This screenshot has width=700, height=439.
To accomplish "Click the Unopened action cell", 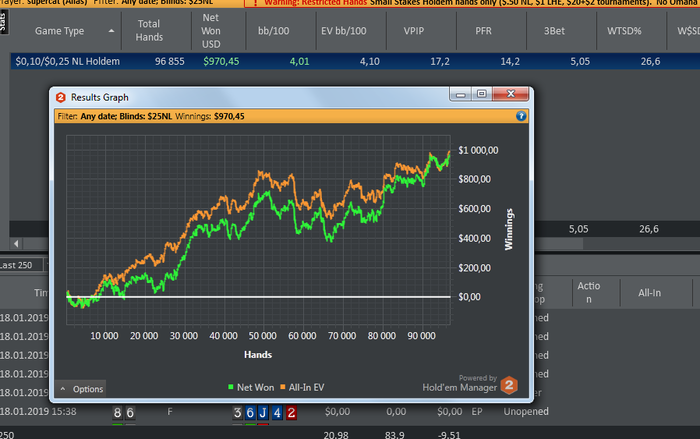I will (x=526, y=411).
